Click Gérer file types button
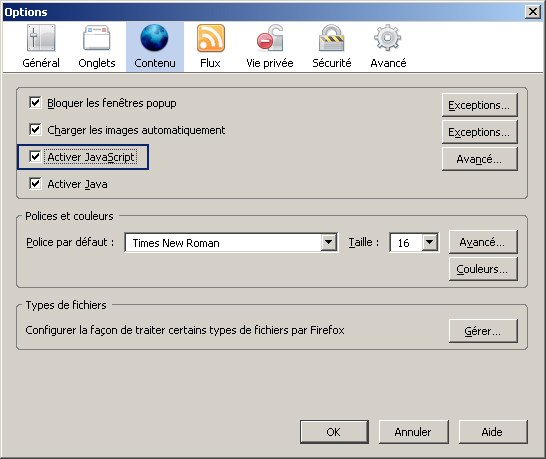The image size is (546, 459). click(483, 331)
